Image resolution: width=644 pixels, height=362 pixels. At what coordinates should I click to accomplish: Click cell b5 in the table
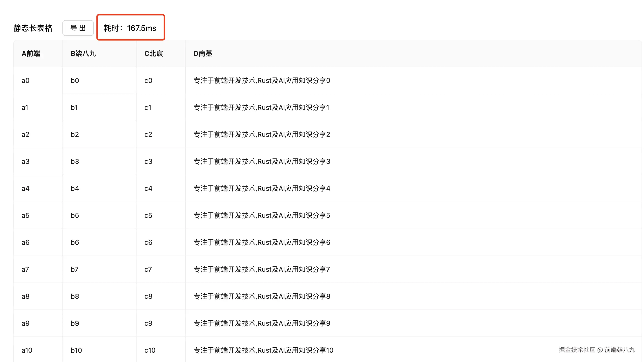(x=75, y=215)
